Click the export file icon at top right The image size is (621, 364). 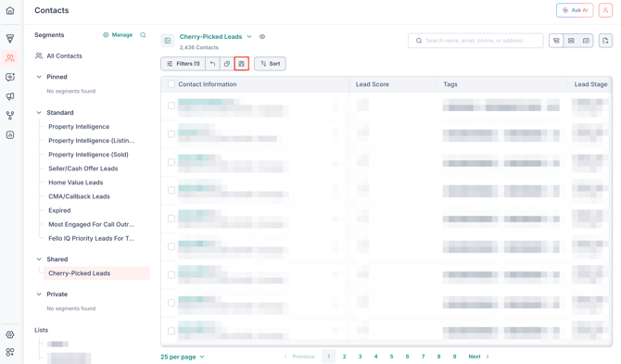pos(605,41)
